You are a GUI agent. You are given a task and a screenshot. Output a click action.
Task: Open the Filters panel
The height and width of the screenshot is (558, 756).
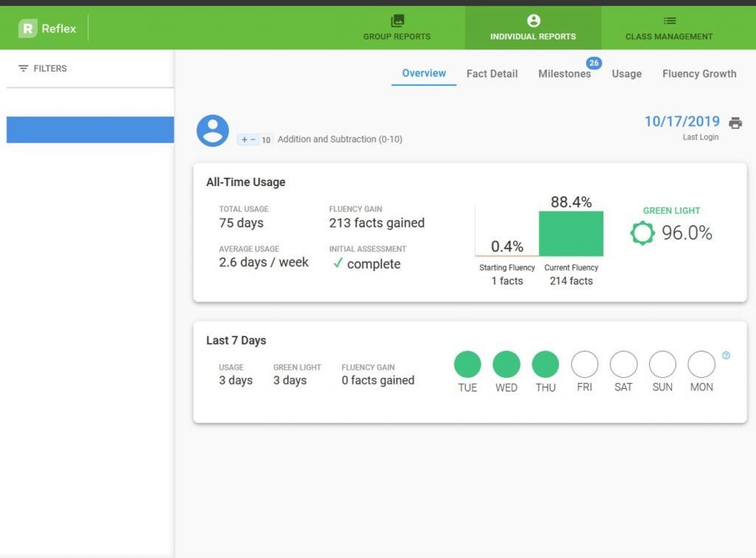[42, 69]
